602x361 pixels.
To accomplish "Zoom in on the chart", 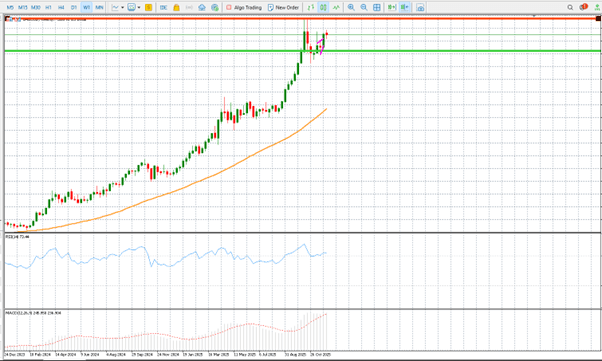I will 351,7.
